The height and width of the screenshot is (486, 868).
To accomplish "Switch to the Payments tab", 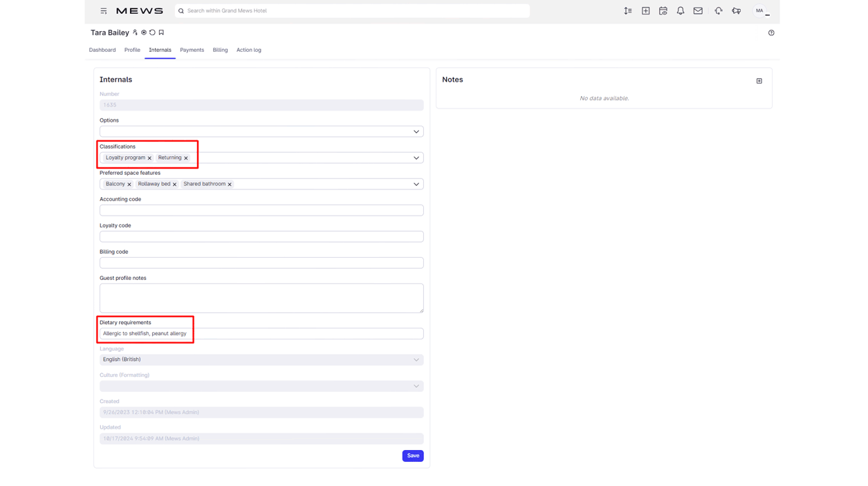I will coord(192,50).
